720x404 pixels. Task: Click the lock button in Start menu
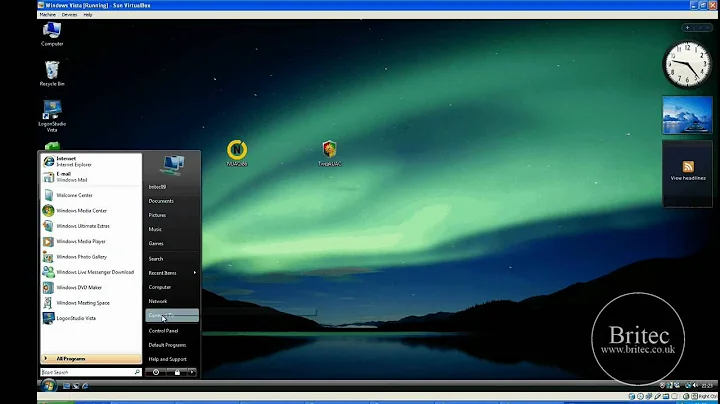(177, 372)
